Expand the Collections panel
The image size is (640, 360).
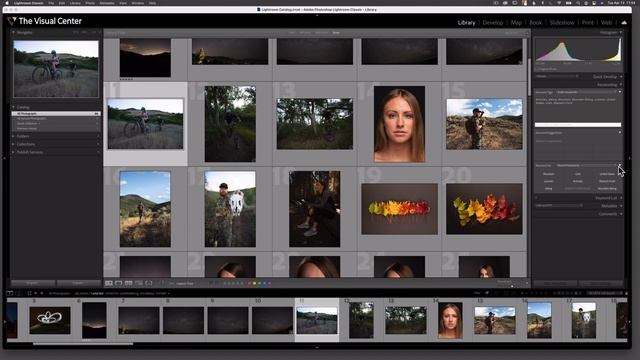click(x=13, y=144)
